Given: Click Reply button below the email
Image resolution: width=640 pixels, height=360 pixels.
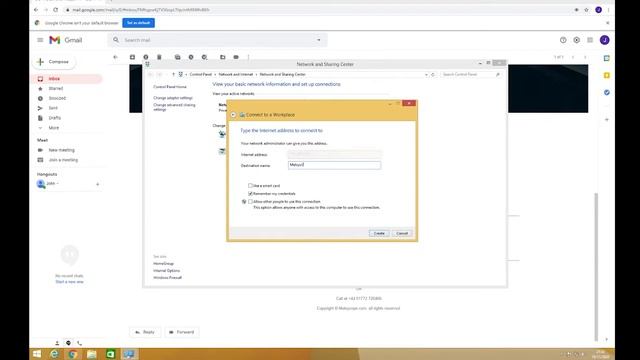Looking at the screenshot, I should [x=145, y=332].
